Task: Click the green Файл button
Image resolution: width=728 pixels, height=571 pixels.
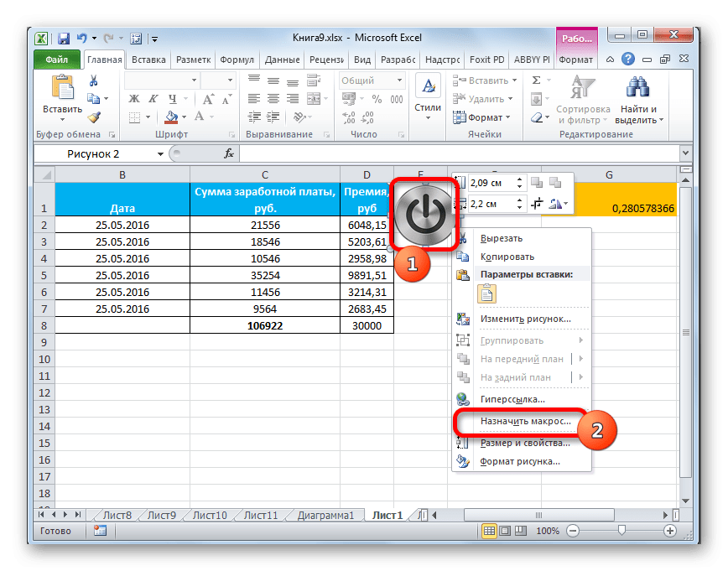Action: coord(57,60)
